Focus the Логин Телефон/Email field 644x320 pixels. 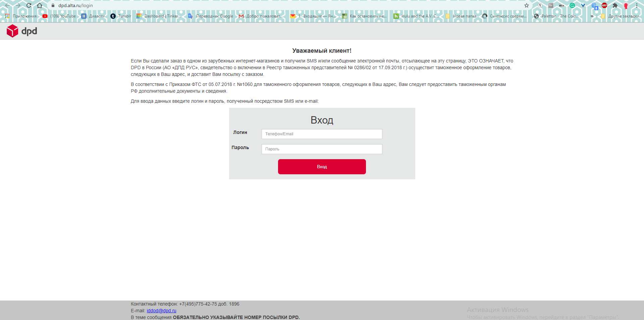pyautogui.click(x=322, y=134)
